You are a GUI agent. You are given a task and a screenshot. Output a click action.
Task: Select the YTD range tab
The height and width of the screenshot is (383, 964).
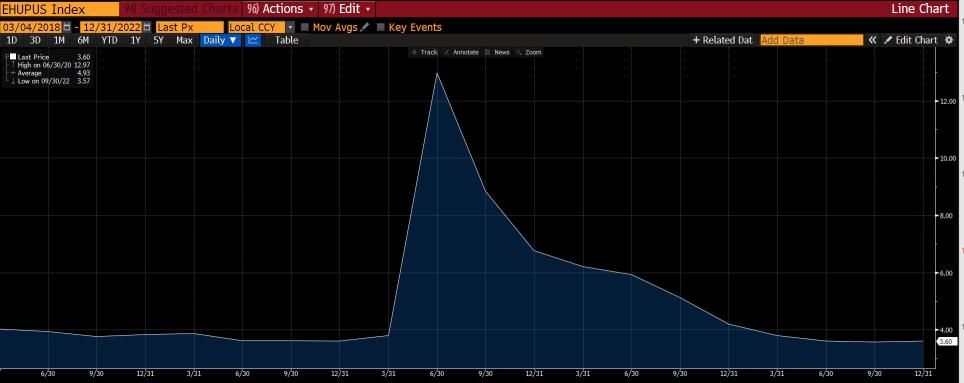pyautogui.click(x=110, y=40)
